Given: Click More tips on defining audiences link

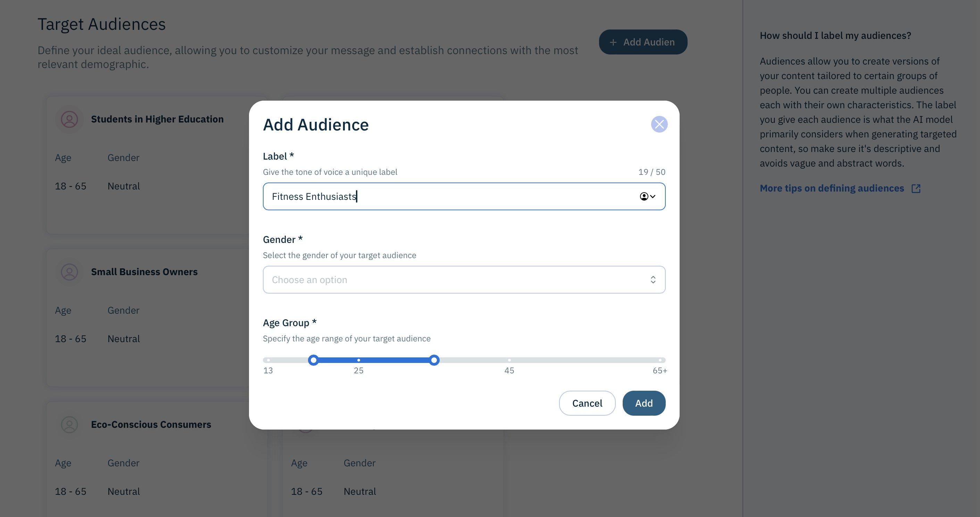Looking at the screenshot, I should 841,188.
